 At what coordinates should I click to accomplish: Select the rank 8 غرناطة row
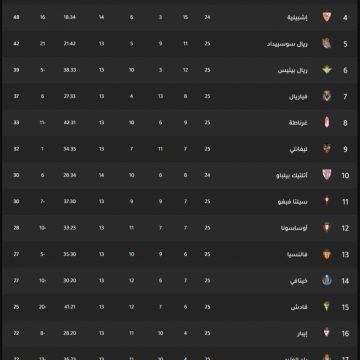(180, 123)
